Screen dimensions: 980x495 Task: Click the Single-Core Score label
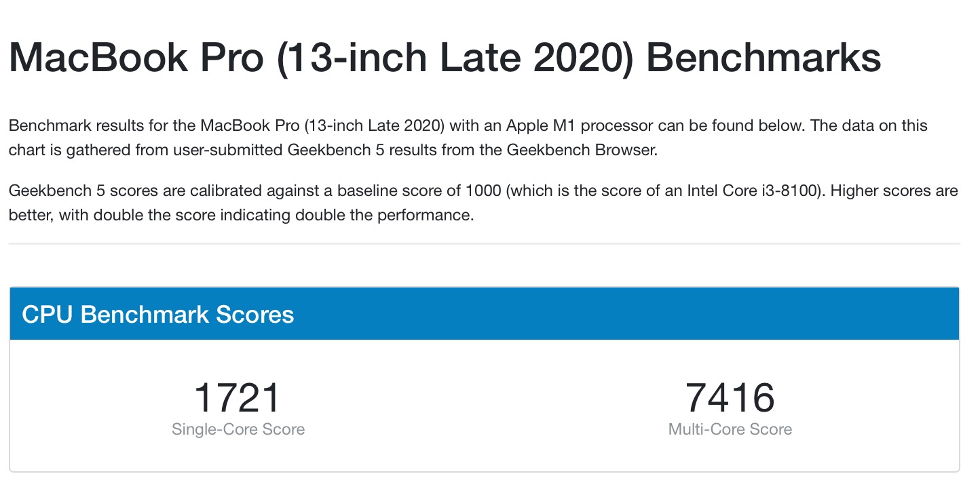tap(238, 429)
